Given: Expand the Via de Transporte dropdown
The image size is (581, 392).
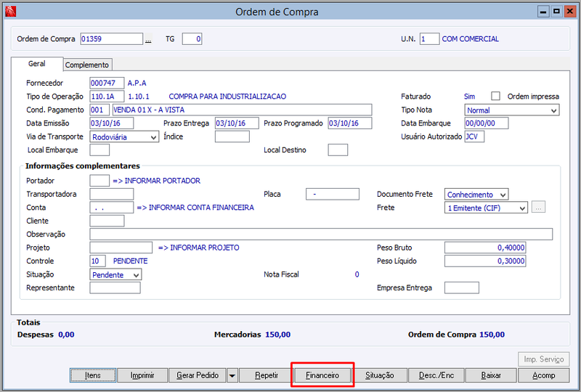Looking at the screenshot, I should click(124, 136).
